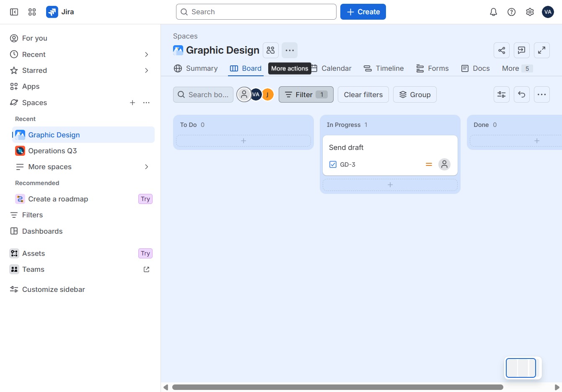Open the team members icon beside Graphic Design
The image size is (562, 392).
(x=271, y=50)
